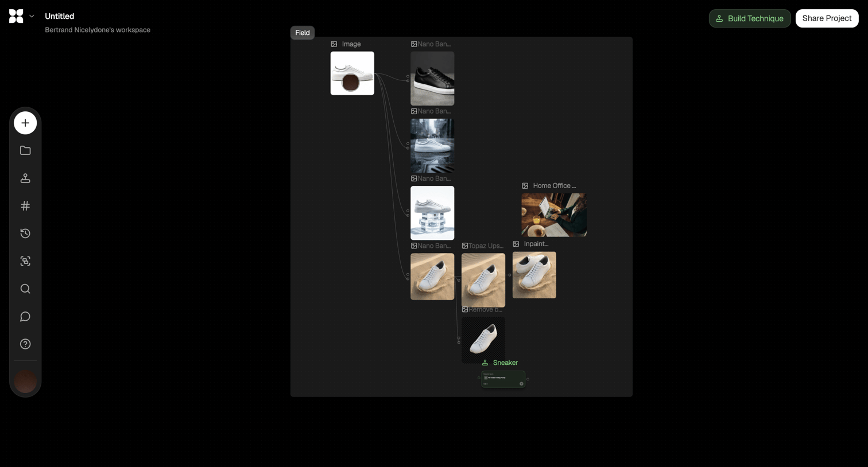Select the black sneaker Nano Banana thumbnail
Screen dimensions: 868x467
tap(432, 79)
